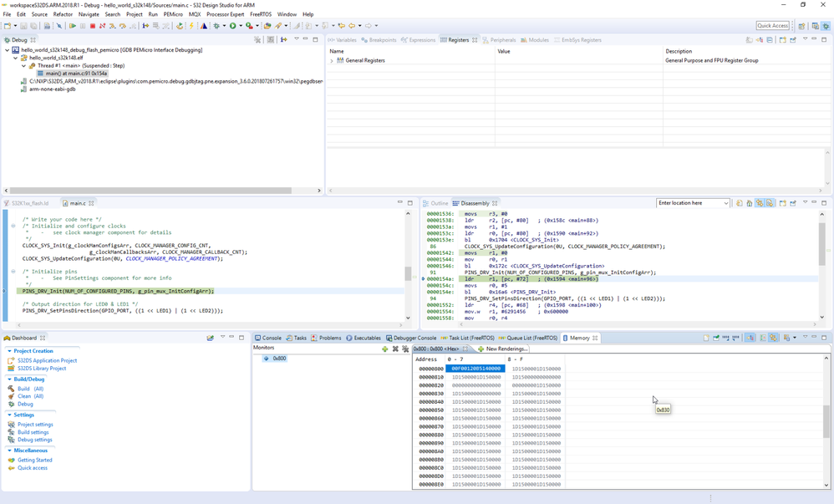
Task: Click the Project settings link
Action: 35,425
